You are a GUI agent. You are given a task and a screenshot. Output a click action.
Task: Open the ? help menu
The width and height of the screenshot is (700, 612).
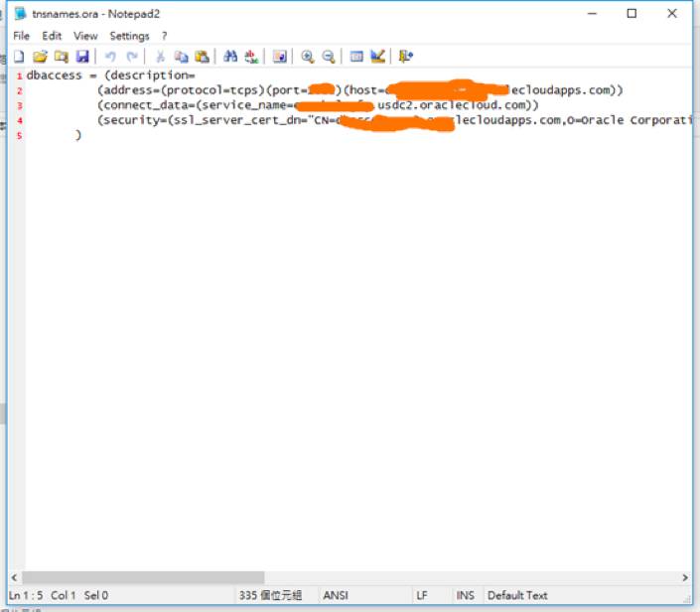164,36
